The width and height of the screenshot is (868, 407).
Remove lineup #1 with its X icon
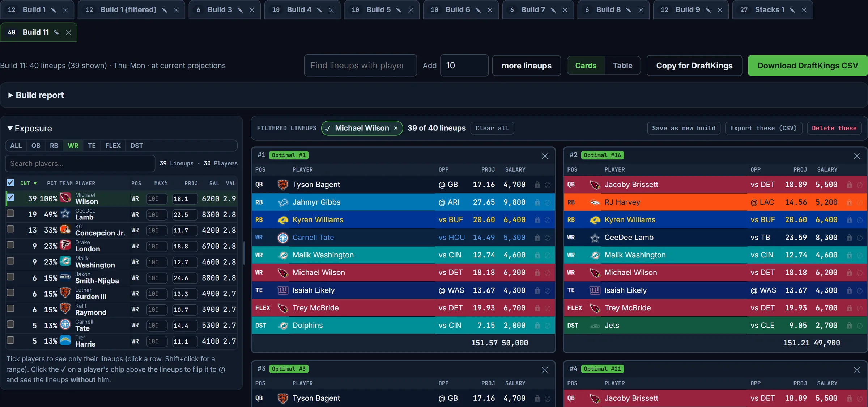coord(545,156)
